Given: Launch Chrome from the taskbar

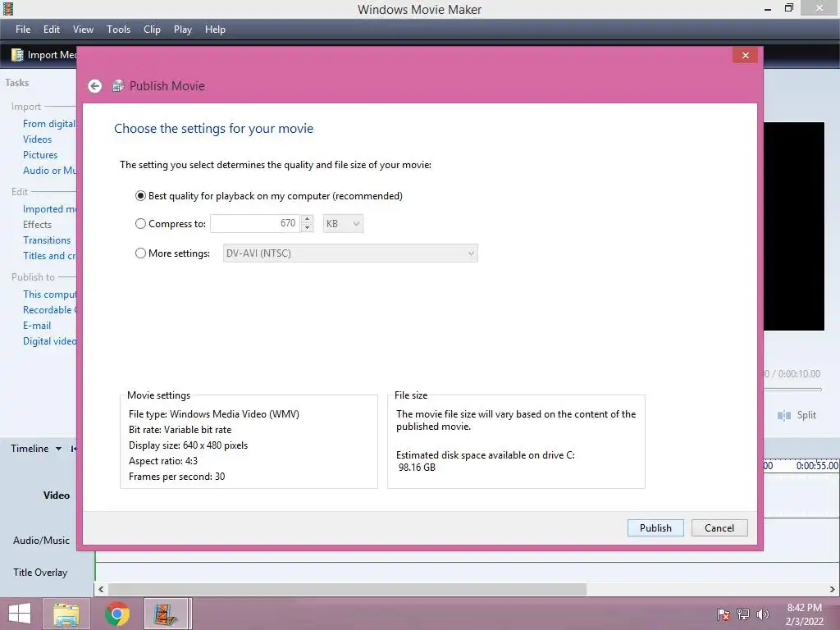Looking at the screenshot, I should point(117,614).
